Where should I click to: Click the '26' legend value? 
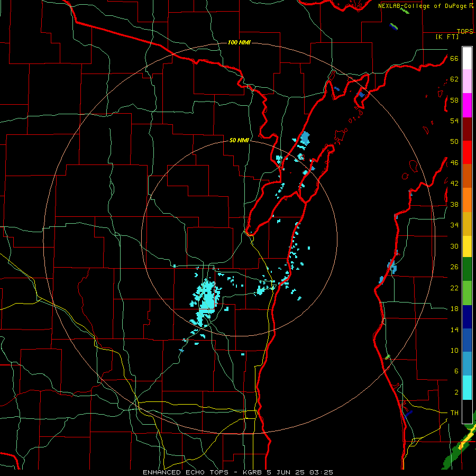pos(454,267)
